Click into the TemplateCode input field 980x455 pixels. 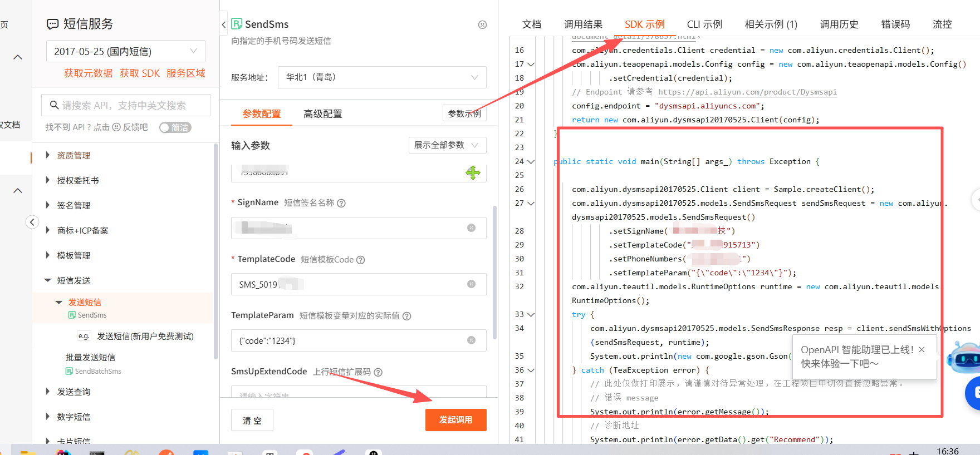pos(359,284)
